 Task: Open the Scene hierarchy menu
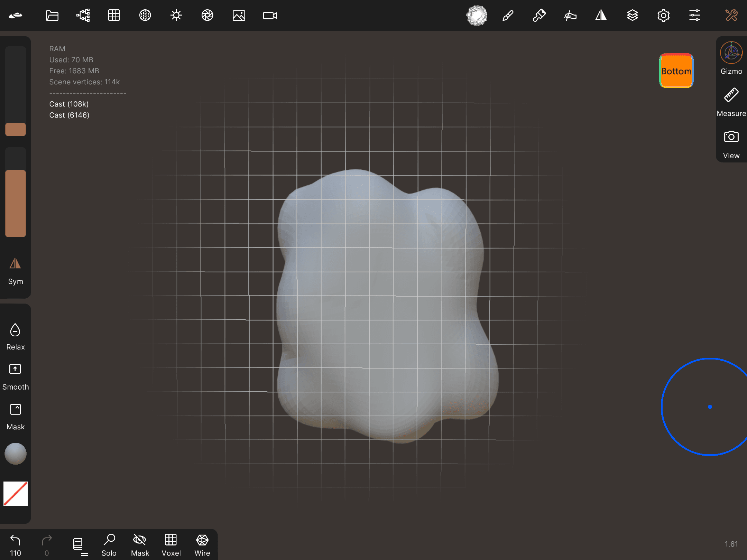(83, 16)
